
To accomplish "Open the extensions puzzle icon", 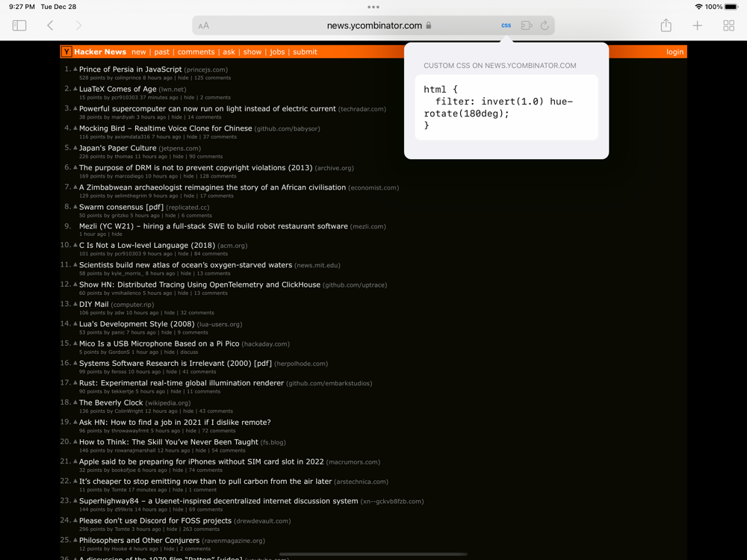I will pos(526,25).
